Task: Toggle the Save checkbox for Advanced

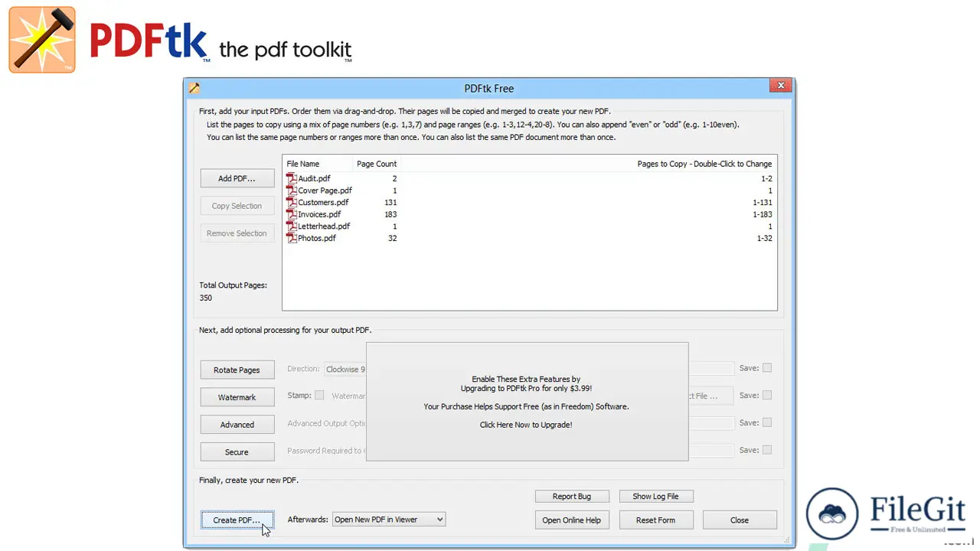Action: pyautogui.click(x=767, y=422)
